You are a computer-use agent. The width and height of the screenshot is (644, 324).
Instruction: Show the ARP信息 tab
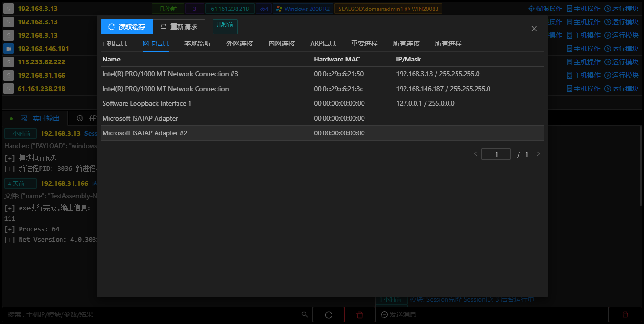point(323,43)
